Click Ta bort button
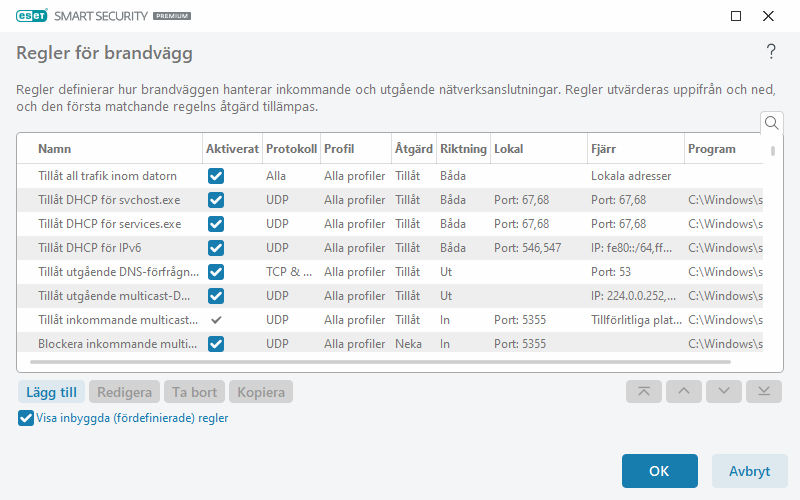 tap(194, 392)
